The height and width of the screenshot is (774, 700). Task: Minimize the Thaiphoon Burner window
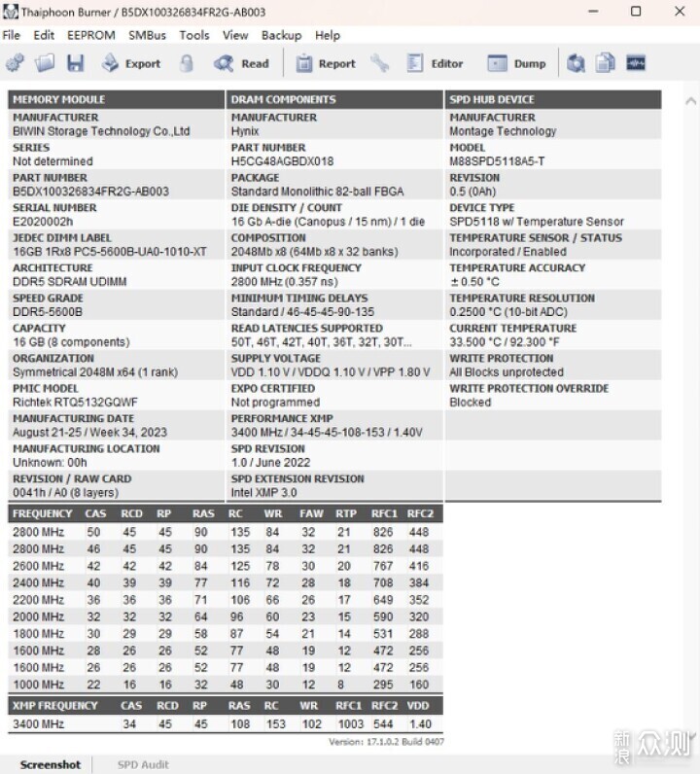pyautogui.click(x=593, y=12)
